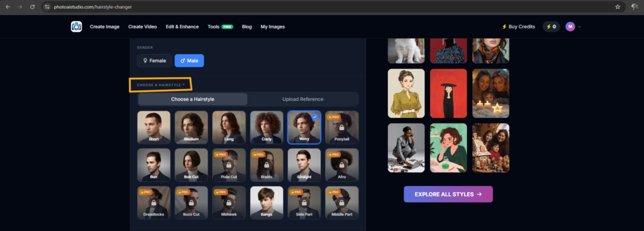Image resolution: width=644 pixels, height=231 pixels.
Task: Select the Short hairstyle
Action: [153, 127]
